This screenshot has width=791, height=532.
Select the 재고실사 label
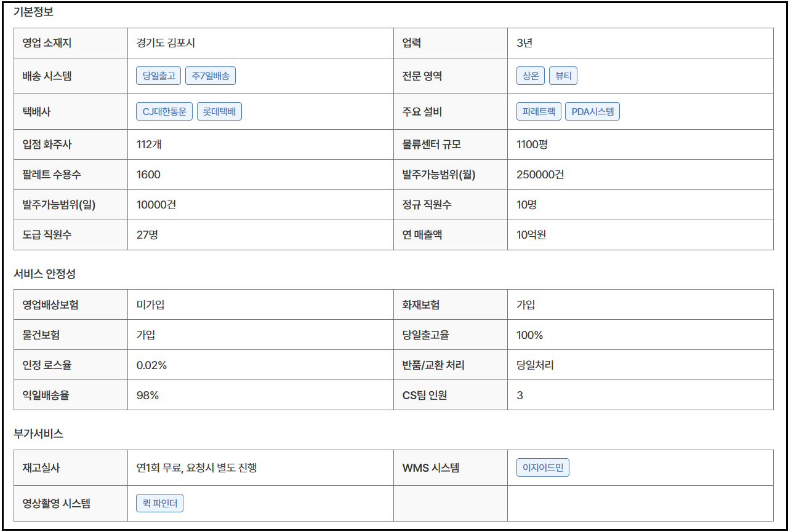(x=41, y=468)
